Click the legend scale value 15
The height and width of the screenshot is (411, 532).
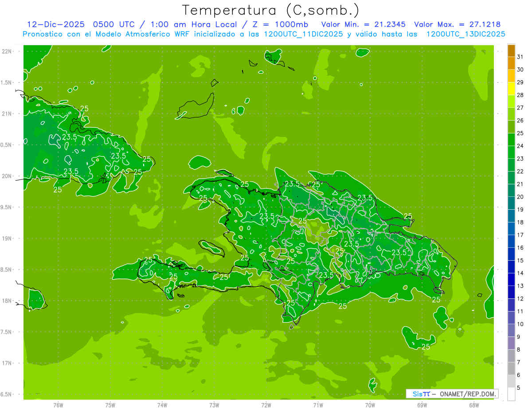point(520,260)
